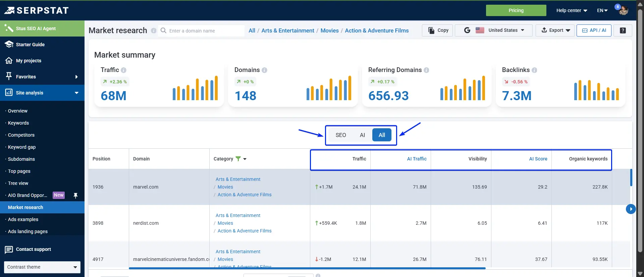Screen dimensions: 644x277
Task: Sort by the AI Traffic column header
Action: pyautogui.click(x=417, y=159)
